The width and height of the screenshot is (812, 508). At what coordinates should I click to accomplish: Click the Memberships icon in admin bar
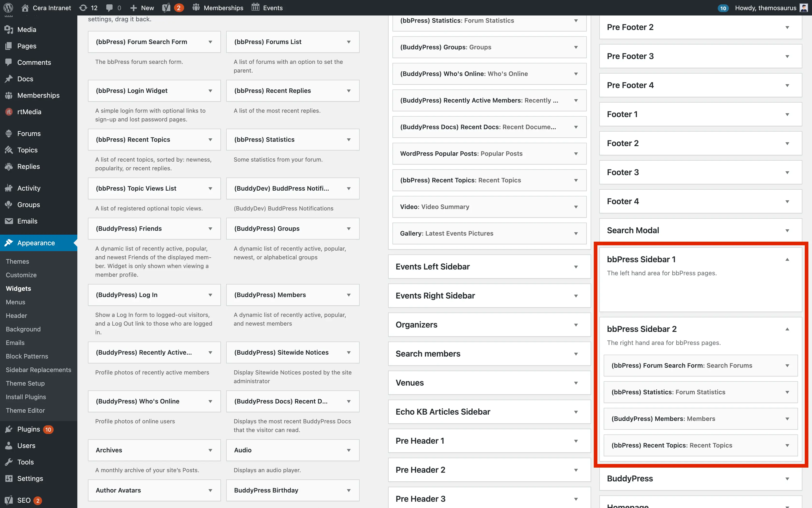click(x=196, y=7)
